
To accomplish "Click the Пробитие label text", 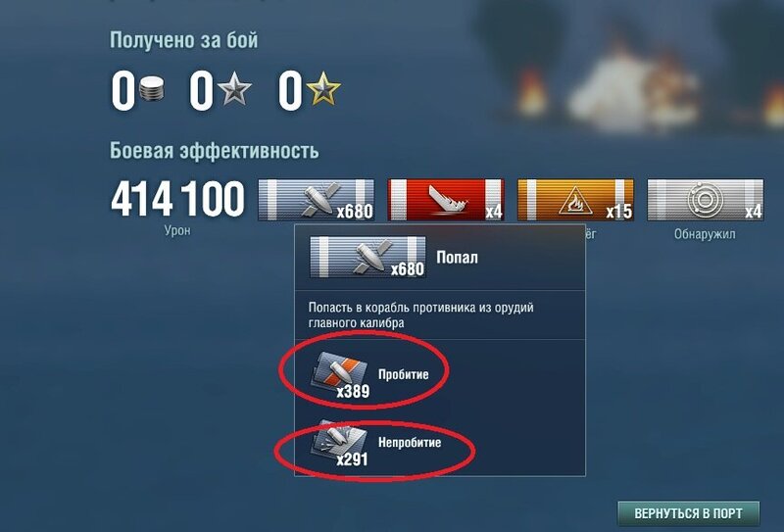I will coord(404,374).
